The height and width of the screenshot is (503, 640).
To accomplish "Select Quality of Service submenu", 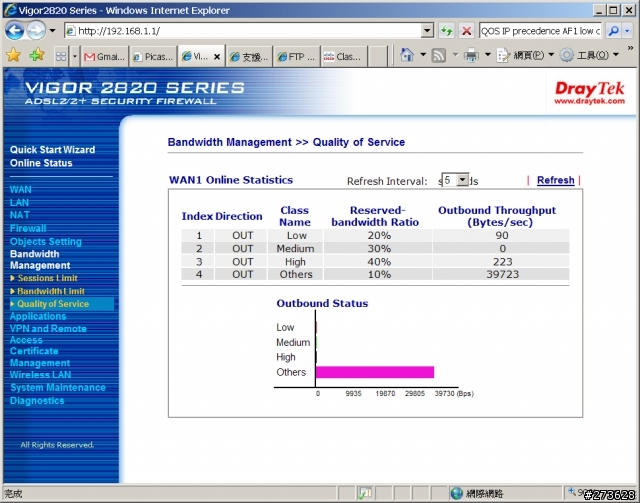I will point(53,304).
